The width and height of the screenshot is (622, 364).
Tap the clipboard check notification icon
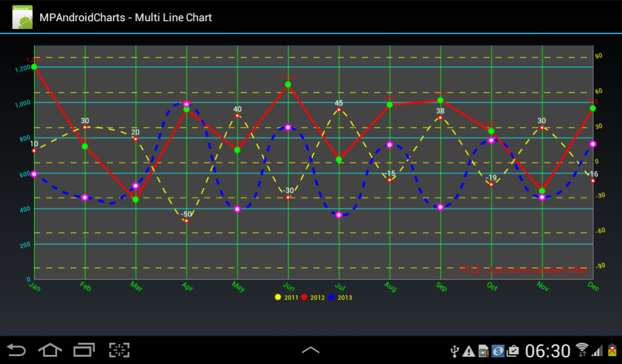tap(513, 351)
